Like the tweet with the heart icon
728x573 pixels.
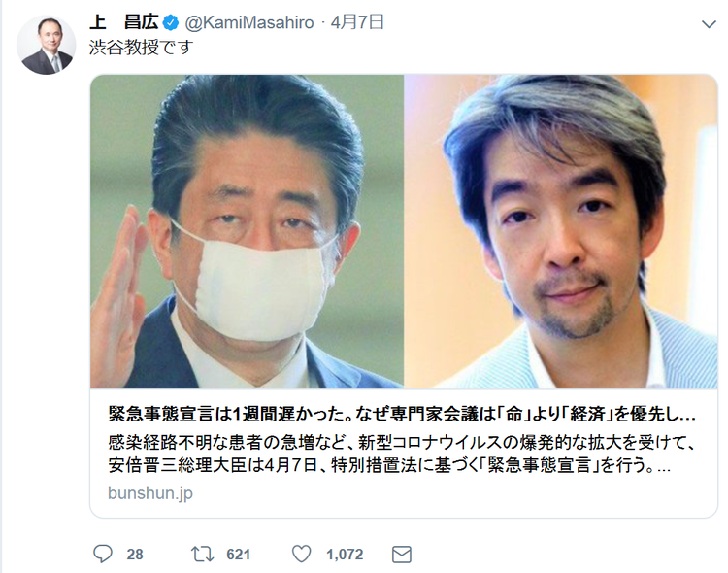[301, 554]
